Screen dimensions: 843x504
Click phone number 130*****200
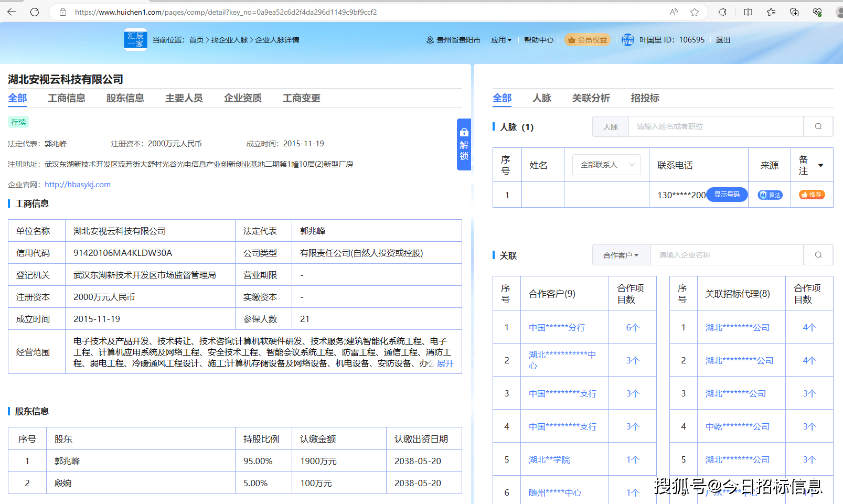point(681,195)
